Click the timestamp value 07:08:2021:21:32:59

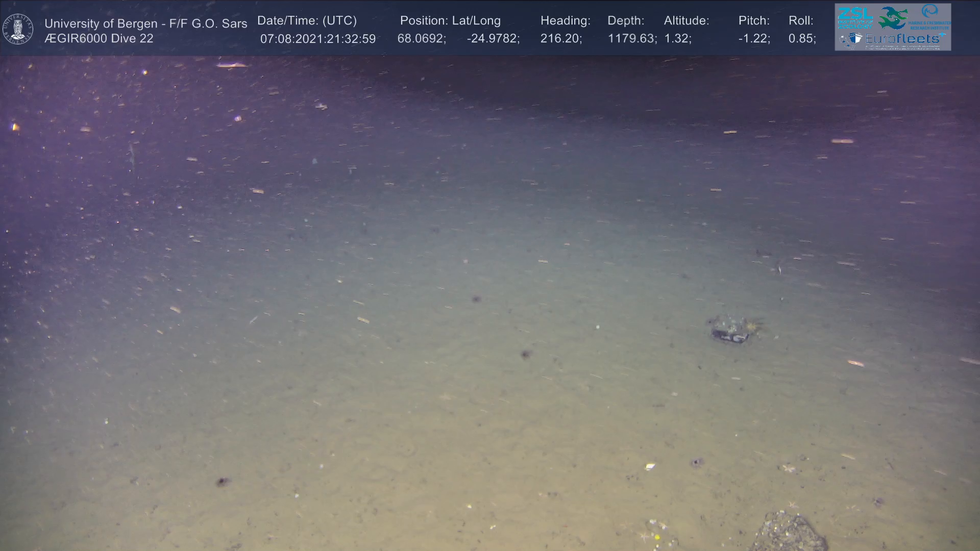tap(317, 39)
